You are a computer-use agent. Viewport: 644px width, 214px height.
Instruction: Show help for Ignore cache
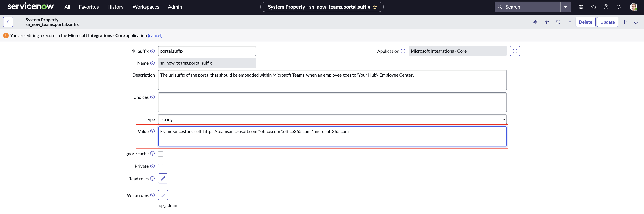pyautogui.click(x=152, y=153)
